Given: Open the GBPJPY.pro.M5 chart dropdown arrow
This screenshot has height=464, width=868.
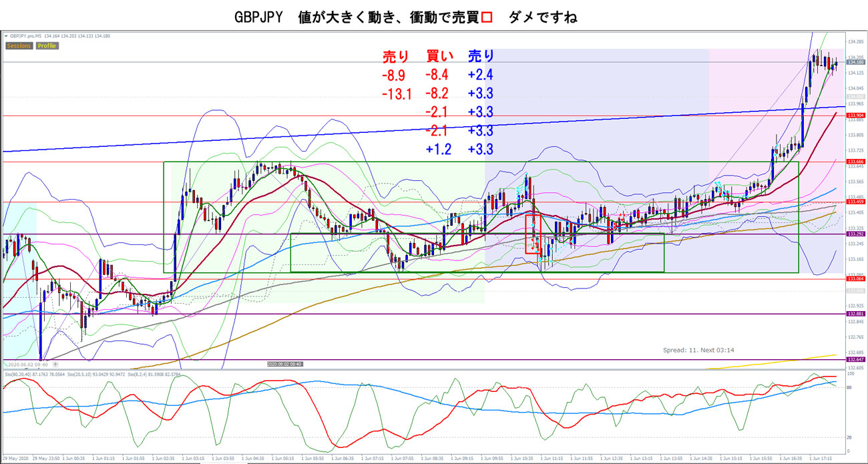Looking at the screenshot, I should coord(7,36).
